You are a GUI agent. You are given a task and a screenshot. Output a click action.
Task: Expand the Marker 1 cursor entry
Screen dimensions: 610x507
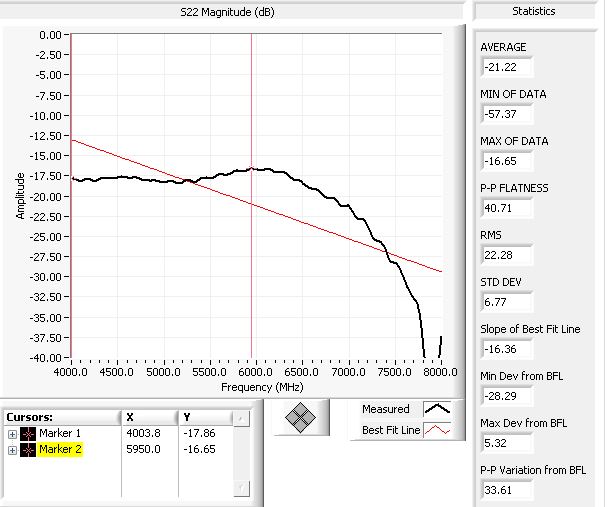pos(12,434)
